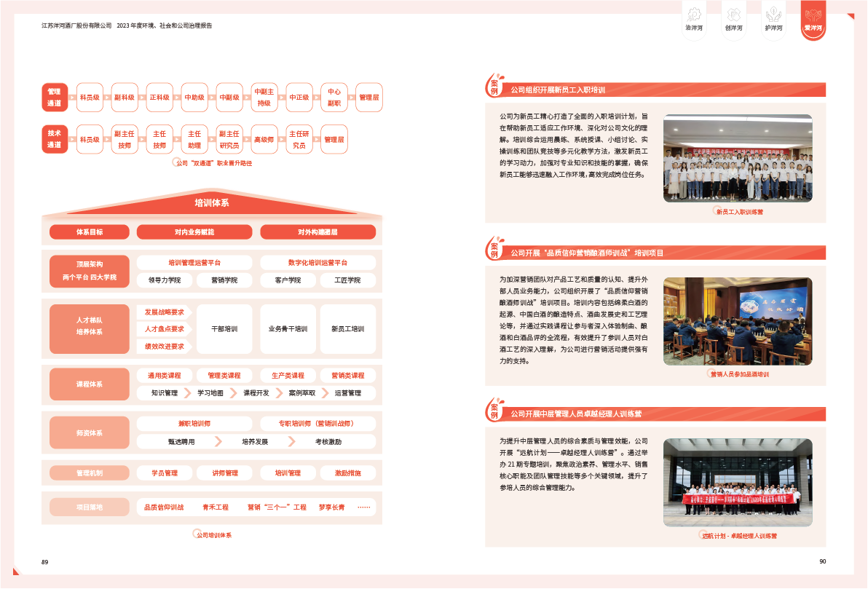The width and height of the screenshot is (868, 589).
Task: Select the 干部培训 box
Action: [x=224, y=329]
